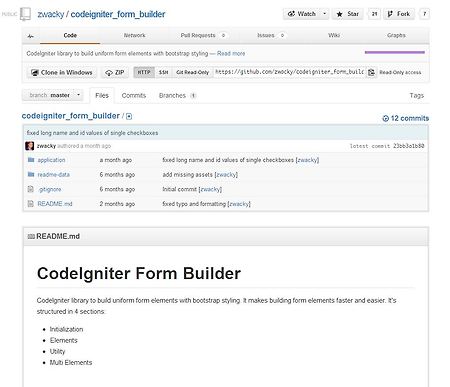The image size is (450, 387).
Task: Click the Read more link
Action: [x=231, y=54]
